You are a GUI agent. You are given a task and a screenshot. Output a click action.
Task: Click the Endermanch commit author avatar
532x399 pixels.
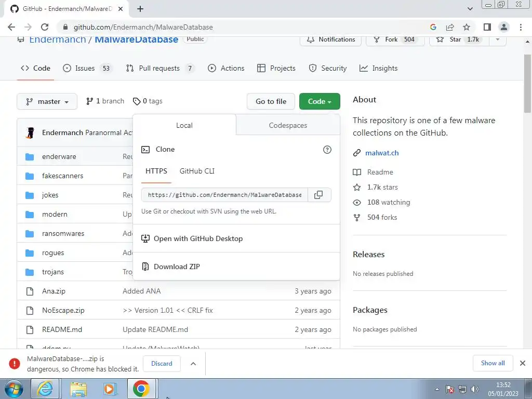[x=30, y=132]
